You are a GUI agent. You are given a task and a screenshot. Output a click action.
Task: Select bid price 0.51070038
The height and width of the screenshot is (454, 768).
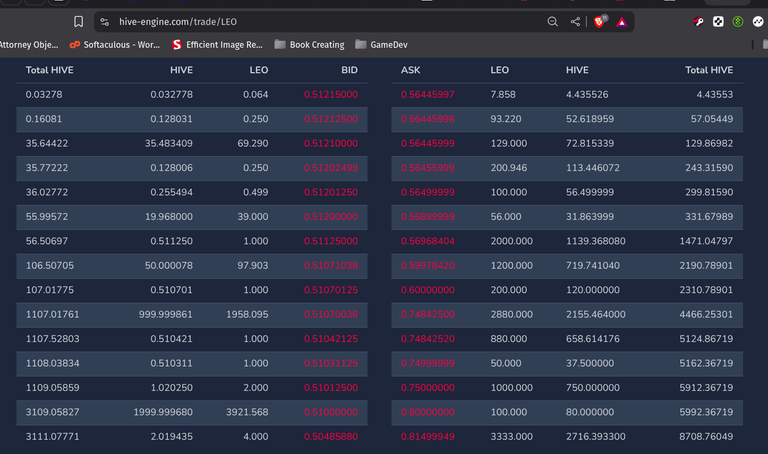[331, 314]
